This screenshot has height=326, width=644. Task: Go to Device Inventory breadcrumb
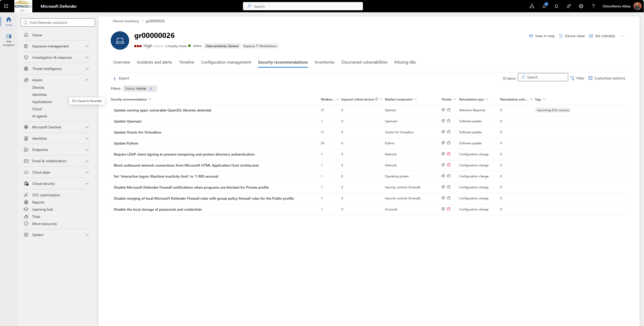click(x=126, y=21)
